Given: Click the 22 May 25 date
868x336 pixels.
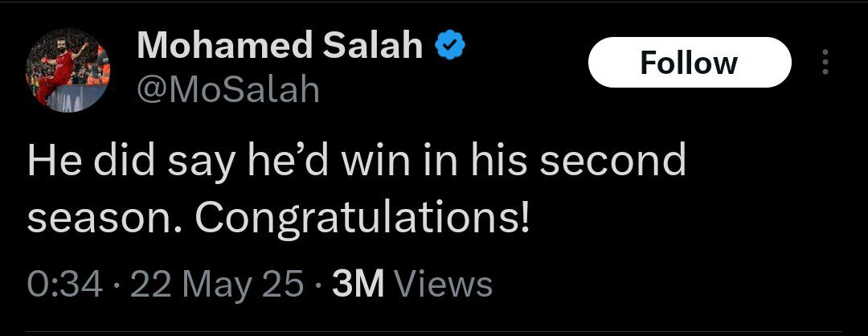Looking at the screenshot, I should tap(217, 283).
